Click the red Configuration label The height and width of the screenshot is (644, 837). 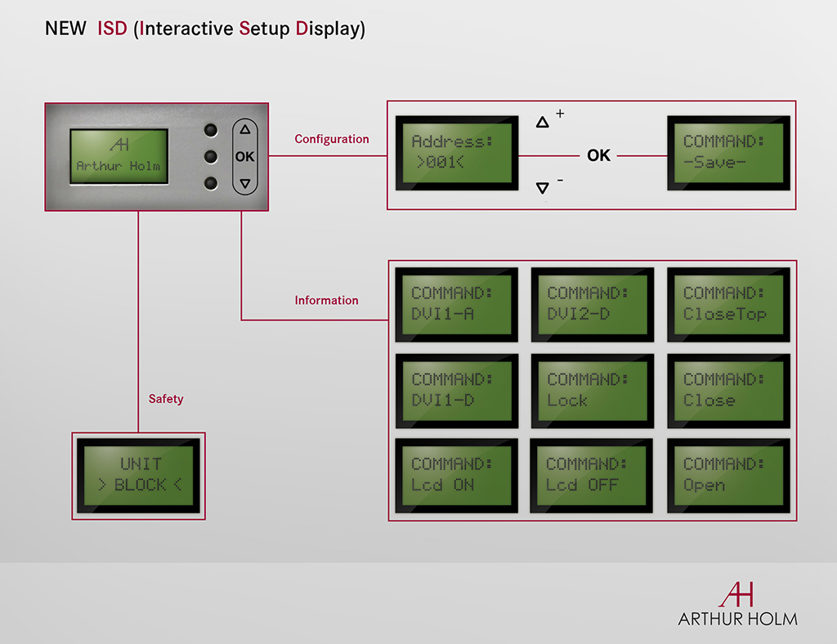(332, 139)
